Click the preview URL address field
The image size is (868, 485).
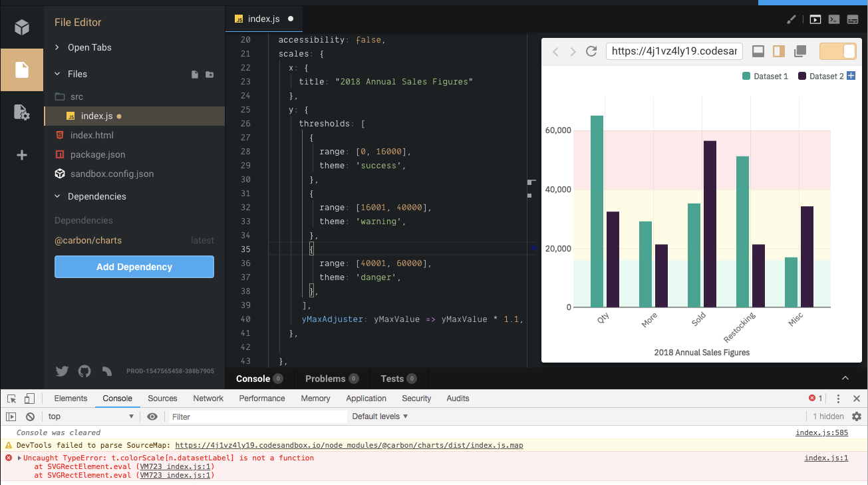coord(674,51)
